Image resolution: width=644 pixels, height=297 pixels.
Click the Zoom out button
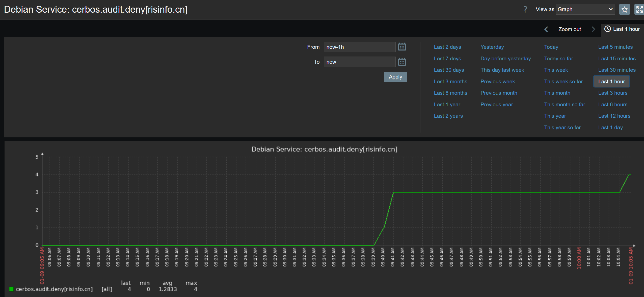570,29
